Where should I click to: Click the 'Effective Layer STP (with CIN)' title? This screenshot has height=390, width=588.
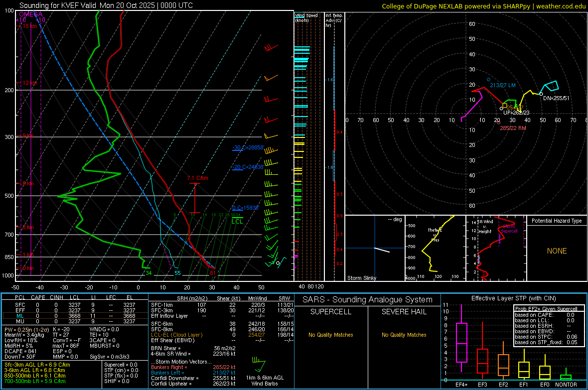point(513,298)
